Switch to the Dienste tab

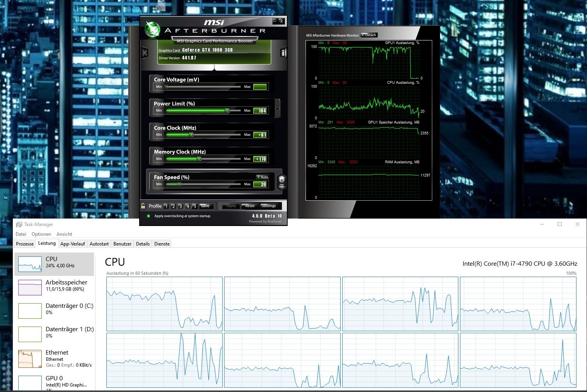tap(162, 244)
